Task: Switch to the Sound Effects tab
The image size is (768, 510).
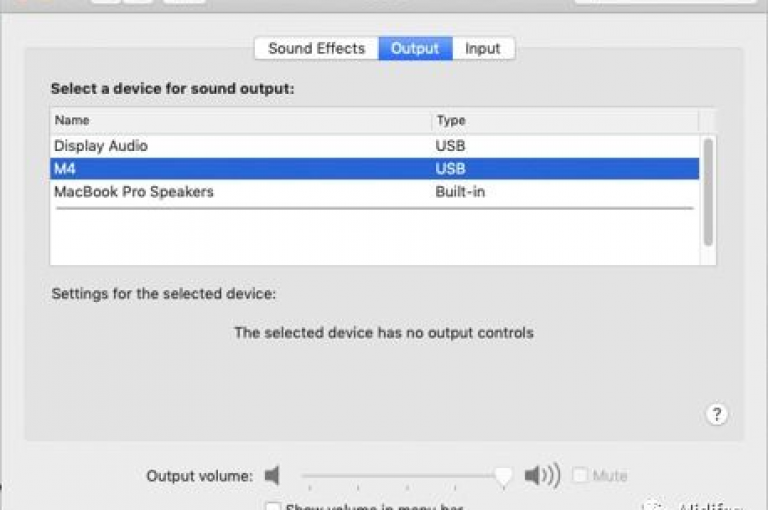Action: click(x=316, y=49)
